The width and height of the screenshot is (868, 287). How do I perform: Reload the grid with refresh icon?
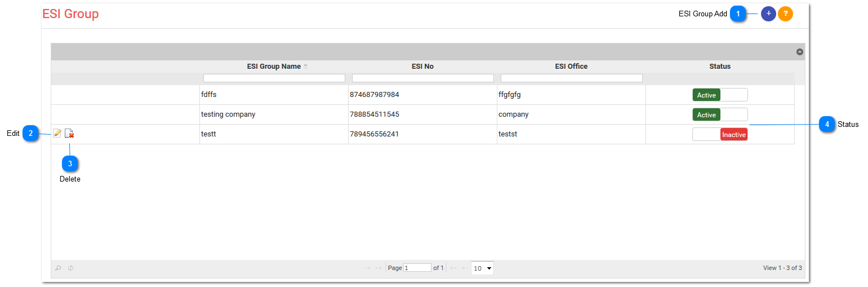(x=71, y=268)
